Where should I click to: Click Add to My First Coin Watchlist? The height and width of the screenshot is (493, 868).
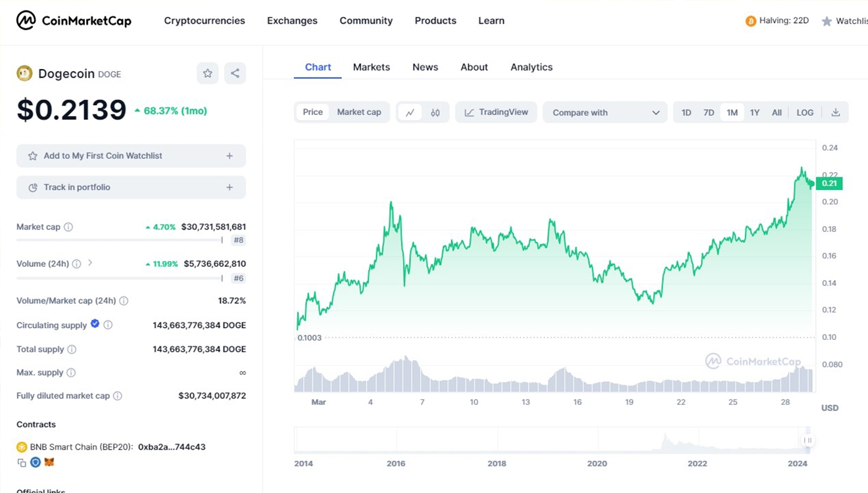tap(131, 156)
